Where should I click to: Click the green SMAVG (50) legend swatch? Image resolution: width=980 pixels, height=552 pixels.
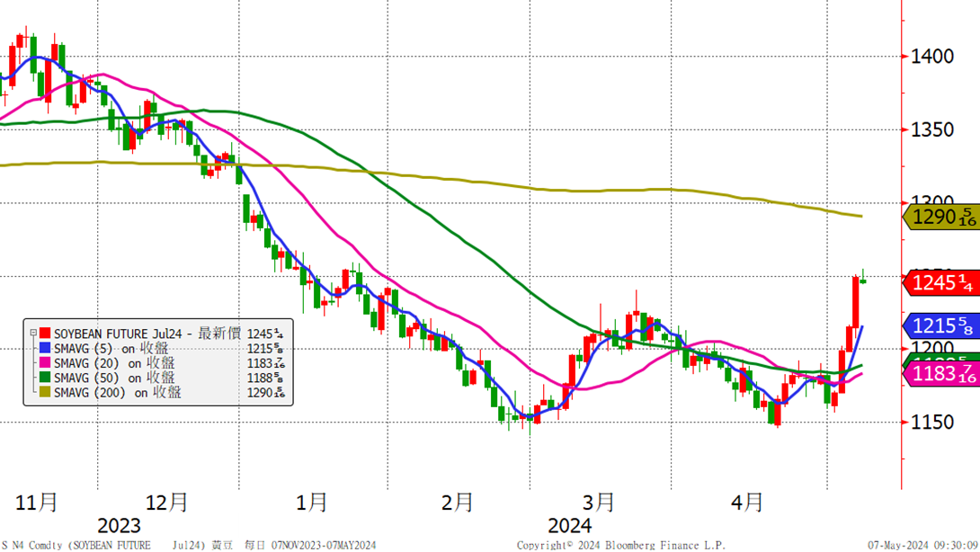pos(45,378)
